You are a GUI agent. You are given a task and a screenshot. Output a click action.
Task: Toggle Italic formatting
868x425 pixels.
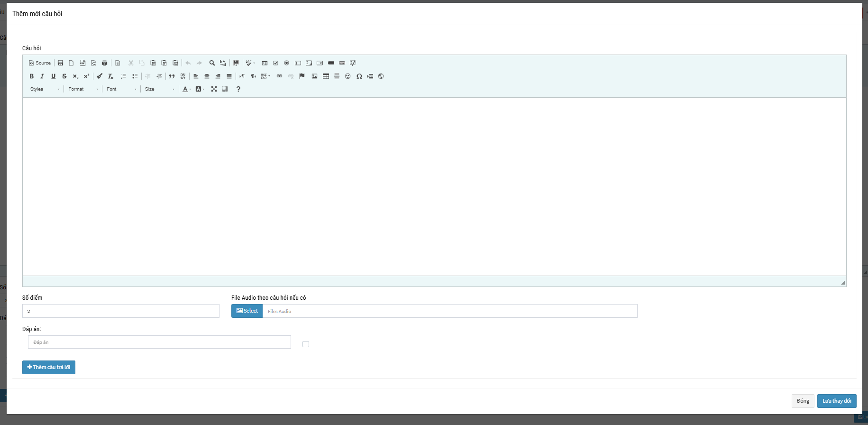tap(42, 76)
